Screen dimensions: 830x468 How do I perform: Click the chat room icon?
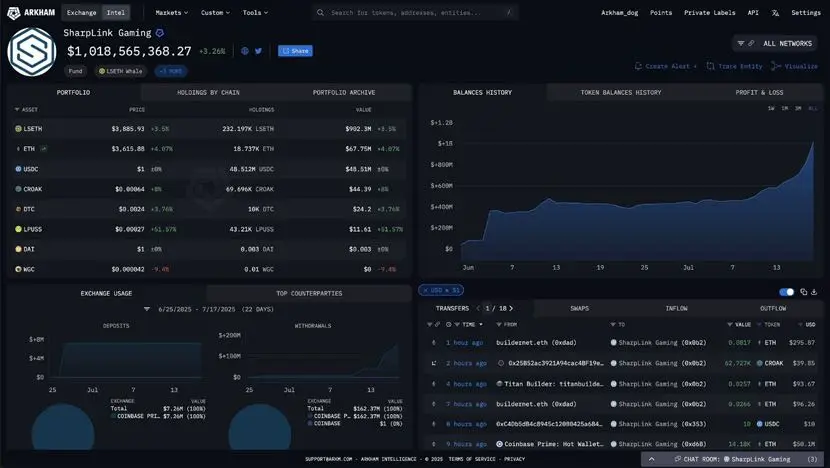click(678, 459)
